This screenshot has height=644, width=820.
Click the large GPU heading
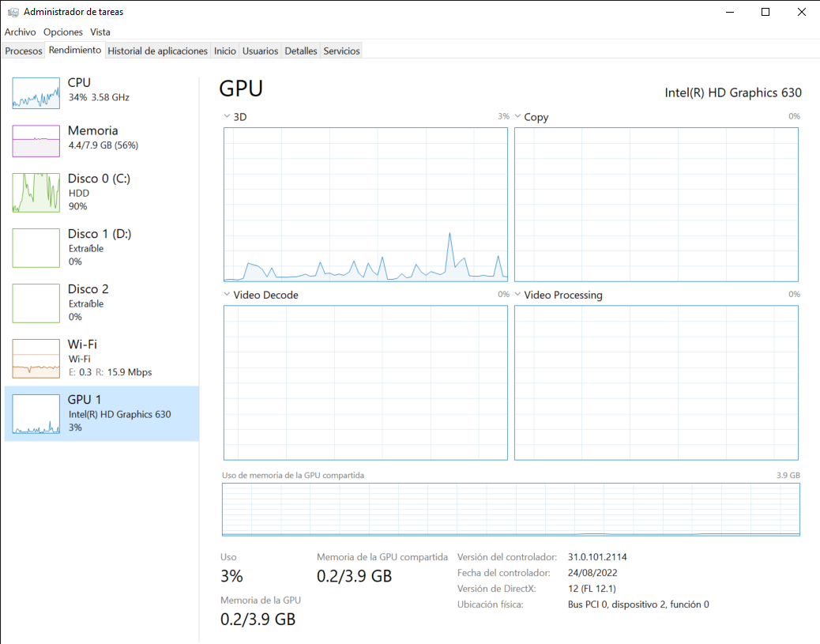tap(241, 89)
